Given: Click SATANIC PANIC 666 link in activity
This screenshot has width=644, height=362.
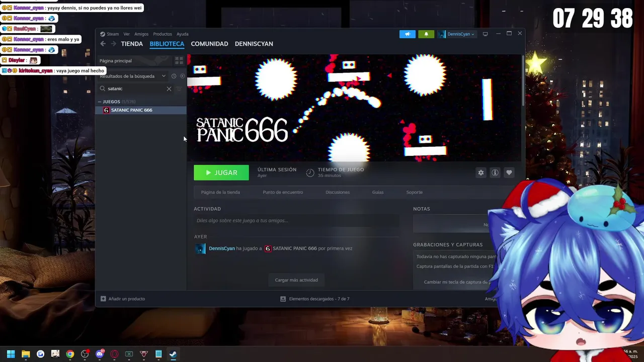Looking at the screenshot, I should pyautogui.click(x=295, y=248).
